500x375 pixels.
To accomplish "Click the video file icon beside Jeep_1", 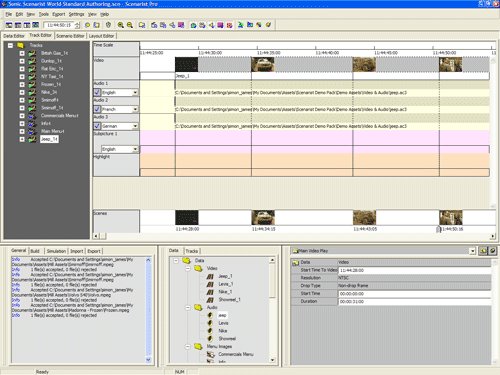I will pyautogui.click(x=210, y=276).
